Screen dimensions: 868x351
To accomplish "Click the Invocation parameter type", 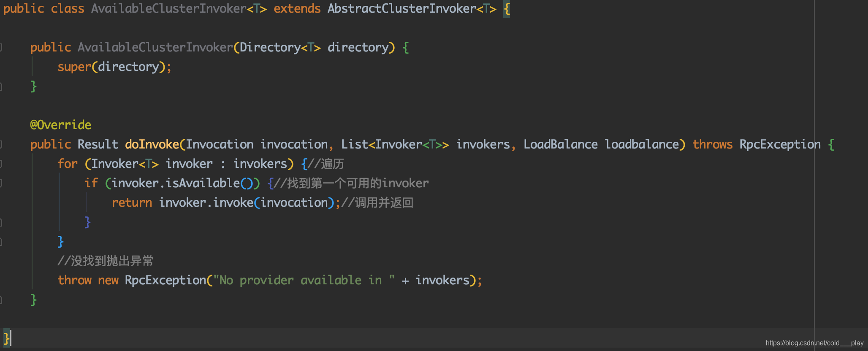I will pyautogui.click(x=220, y=144).
